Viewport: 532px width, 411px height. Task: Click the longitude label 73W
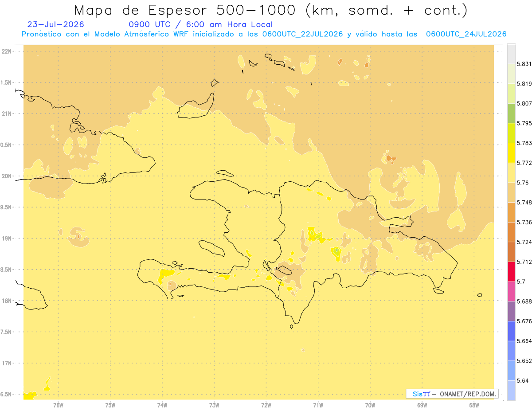(214, 405)
